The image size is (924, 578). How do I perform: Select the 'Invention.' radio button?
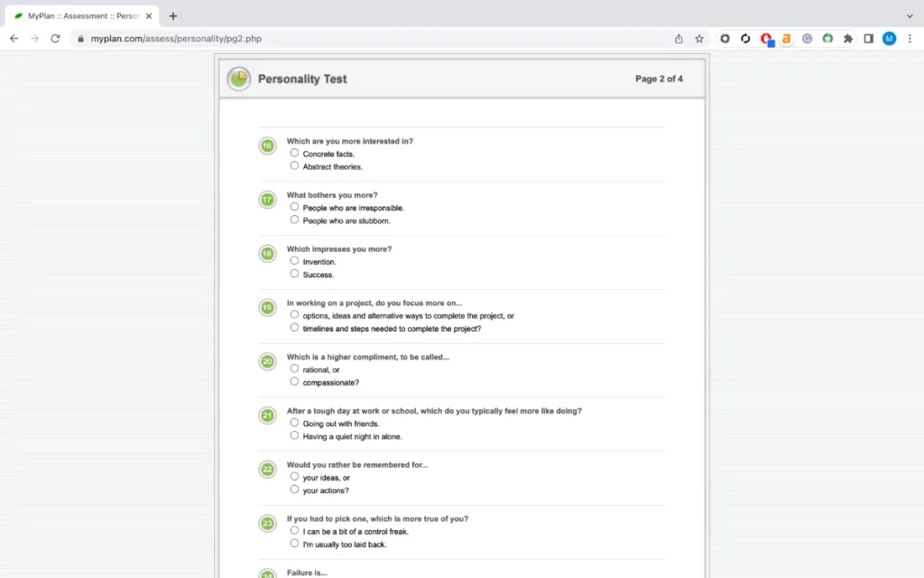point(294,261)
